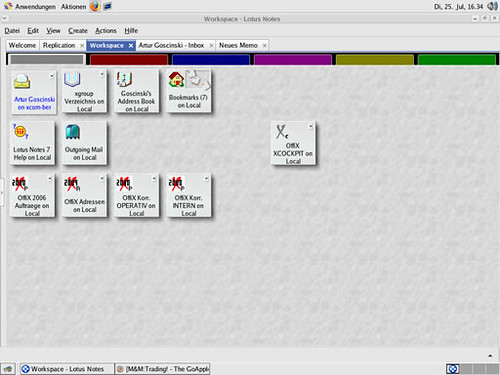Screen dimensions: 500x375
Task: Open the Datei menu
Action: (x=12, y=31)
